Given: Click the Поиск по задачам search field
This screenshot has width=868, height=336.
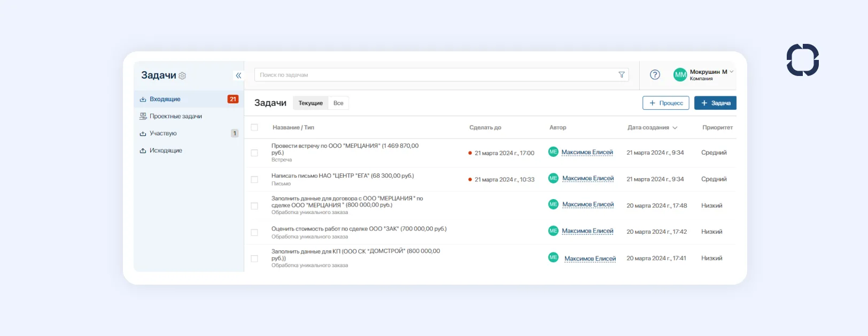Looking at the screenshot, I should [436, 75].
